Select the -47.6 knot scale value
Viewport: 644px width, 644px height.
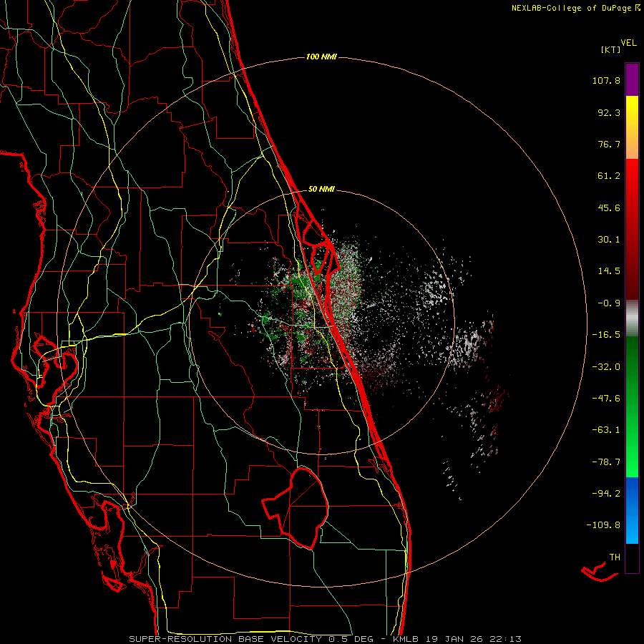[x=606, y=399]
